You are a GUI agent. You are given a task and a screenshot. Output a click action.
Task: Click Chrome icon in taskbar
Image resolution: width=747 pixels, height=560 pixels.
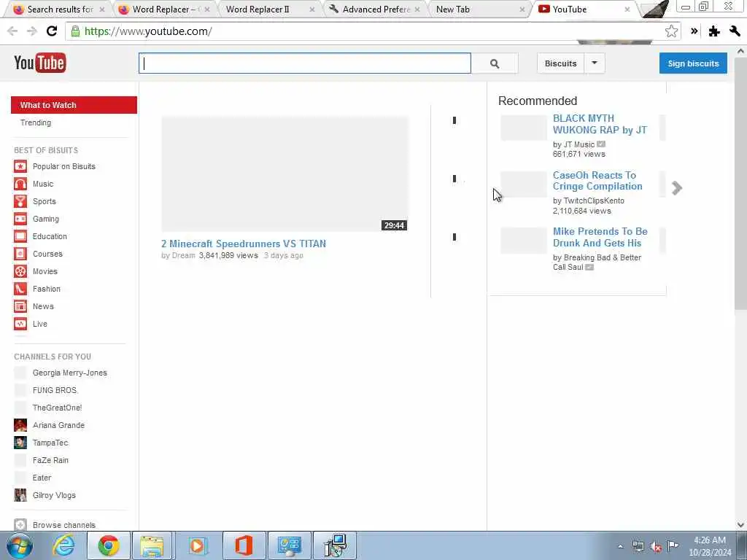108,545
